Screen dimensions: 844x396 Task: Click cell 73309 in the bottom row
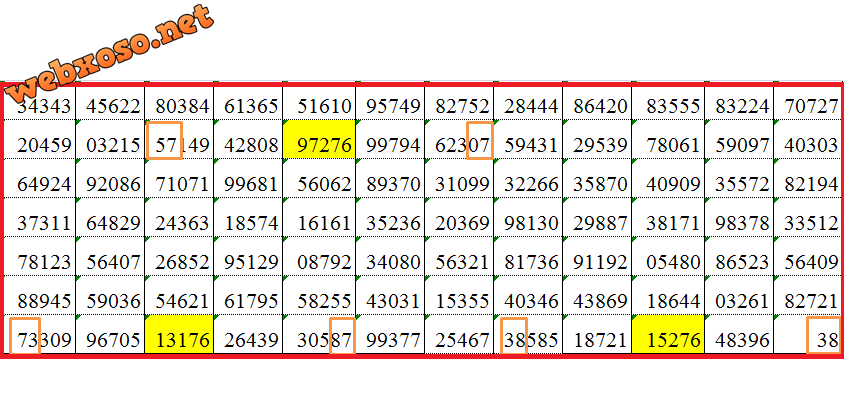click(40, 334)
